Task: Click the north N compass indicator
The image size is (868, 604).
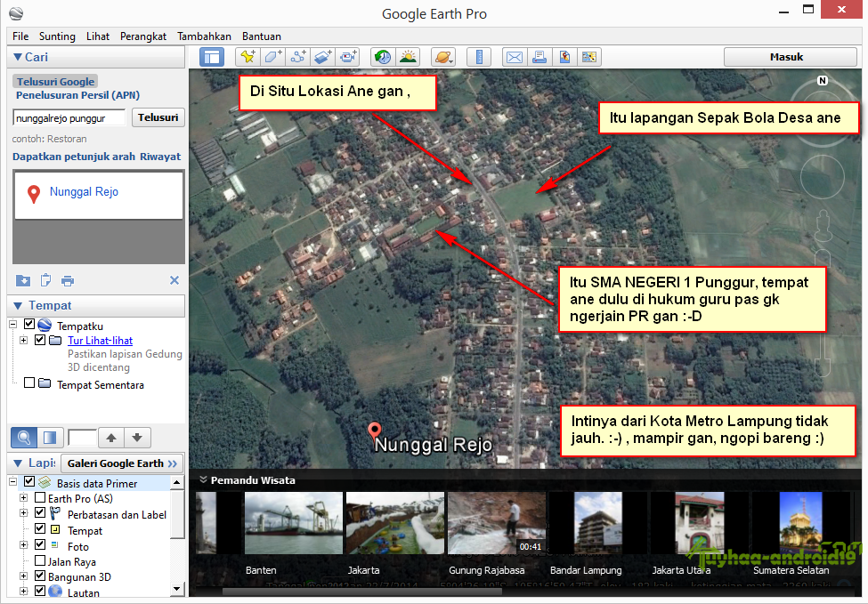Action: pyautogui.click(x=823, y=81)
